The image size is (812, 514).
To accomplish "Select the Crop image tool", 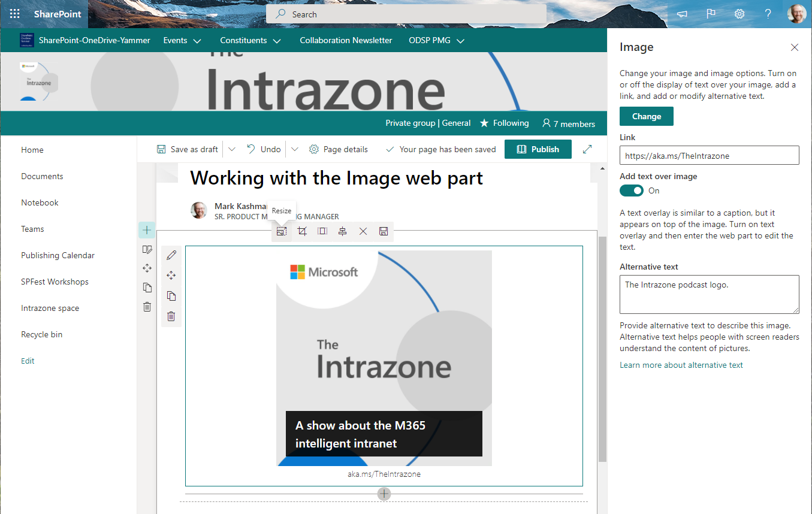I will tap(302, 231).
